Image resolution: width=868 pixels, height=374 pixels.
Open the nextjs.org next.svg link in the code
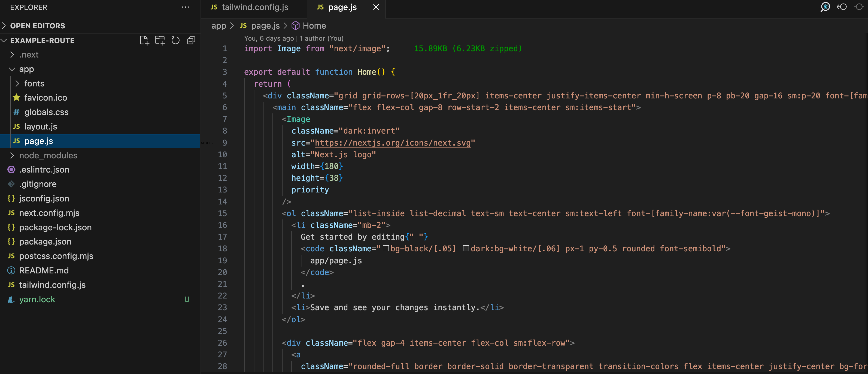393,143
